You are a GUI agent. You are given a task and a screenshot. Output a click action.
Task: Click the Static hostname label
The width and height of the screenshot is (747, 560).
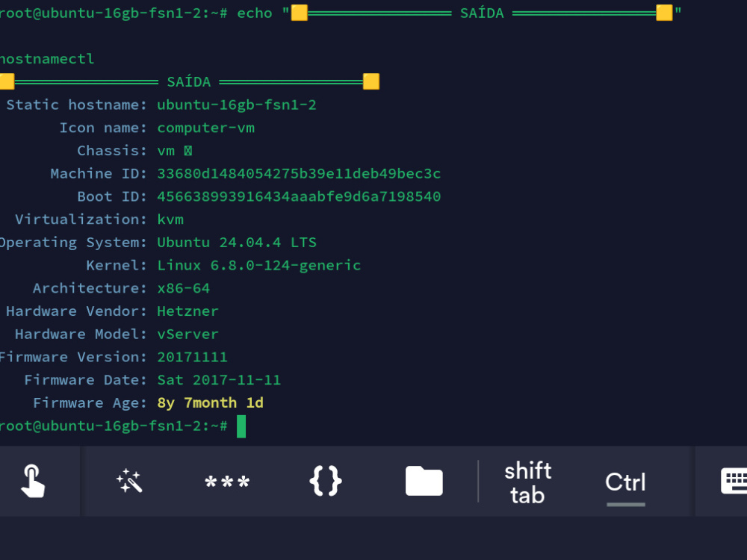[76, 105]
